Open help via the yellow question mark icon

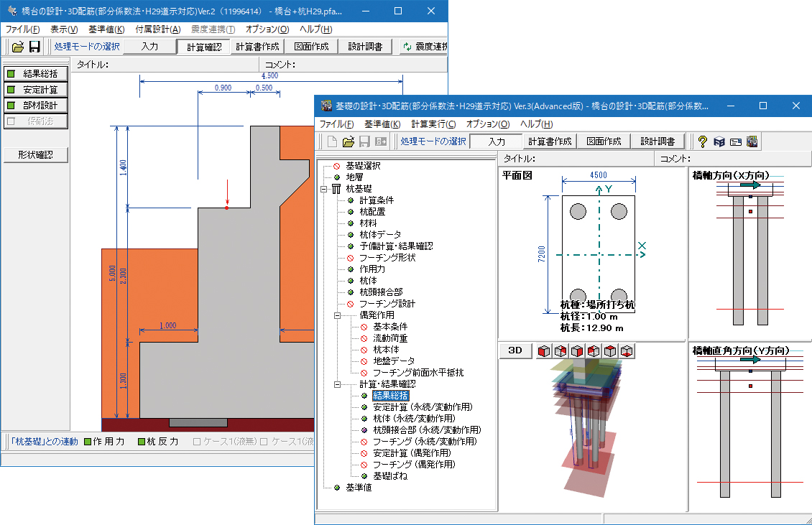point(702,141)
